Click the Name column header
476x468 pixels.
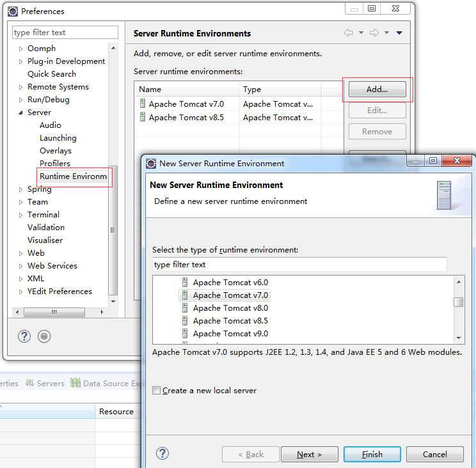pos(187,89)
